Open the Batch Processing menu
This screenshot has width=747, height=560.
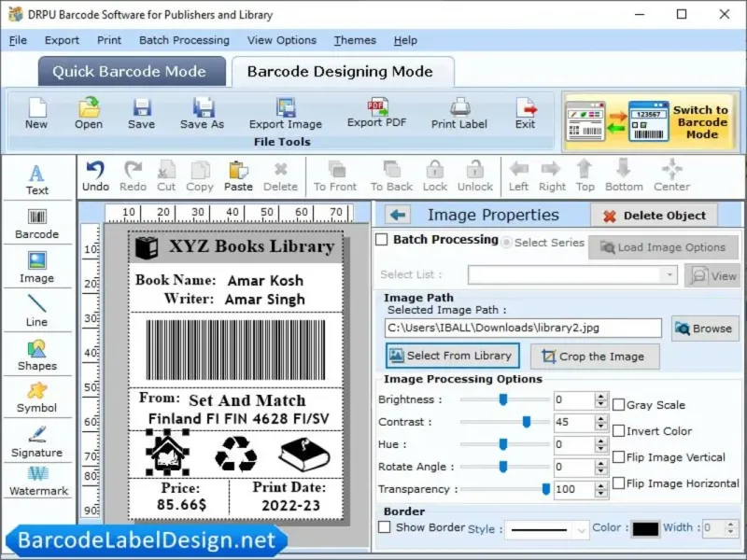[184, 40]
